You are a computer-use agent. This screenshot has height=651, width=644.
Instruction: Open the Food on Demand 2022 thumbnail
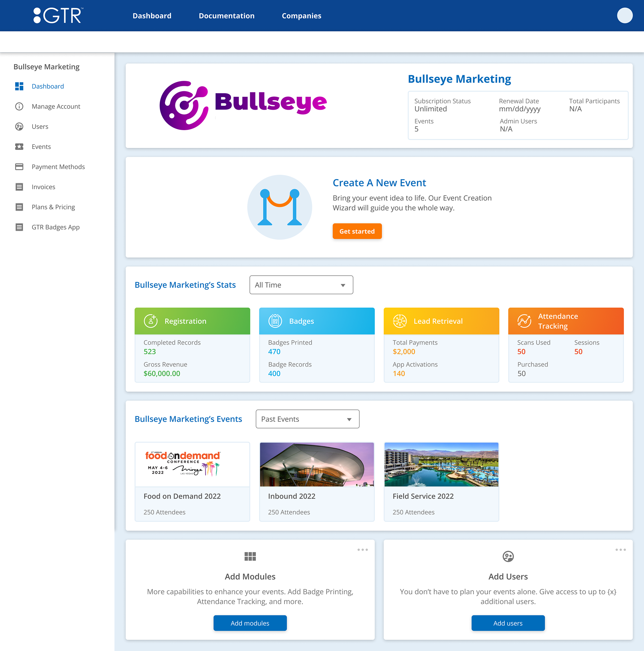193,464
